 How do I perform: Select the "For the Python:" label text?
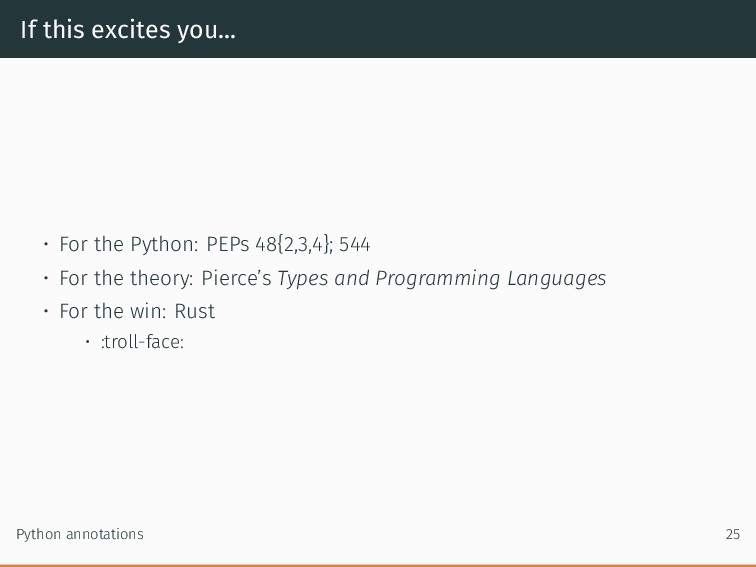(x=129, y=244)
